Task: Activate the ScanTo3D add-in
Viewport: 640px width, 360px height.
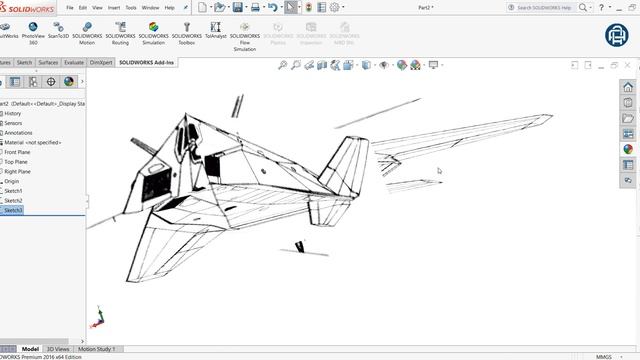Action: 58,30
